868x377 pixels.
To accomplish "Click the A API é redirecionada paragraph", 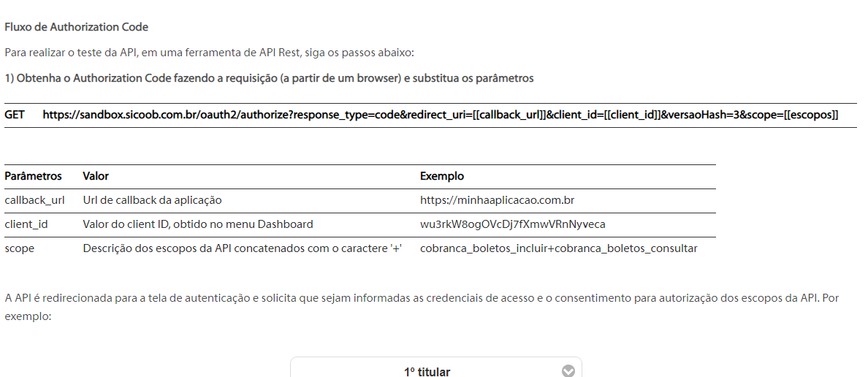I will (x=422, y=308).
